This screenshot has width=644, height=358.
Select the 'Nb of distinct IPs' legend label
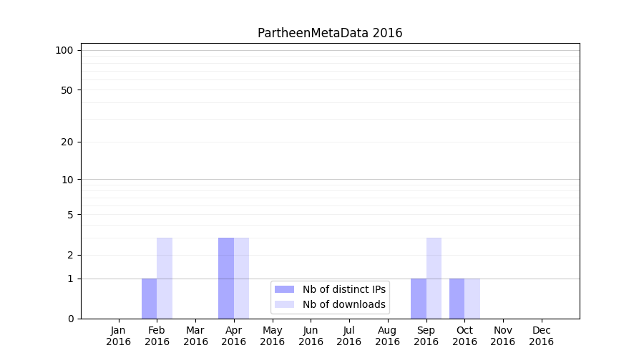343,289
